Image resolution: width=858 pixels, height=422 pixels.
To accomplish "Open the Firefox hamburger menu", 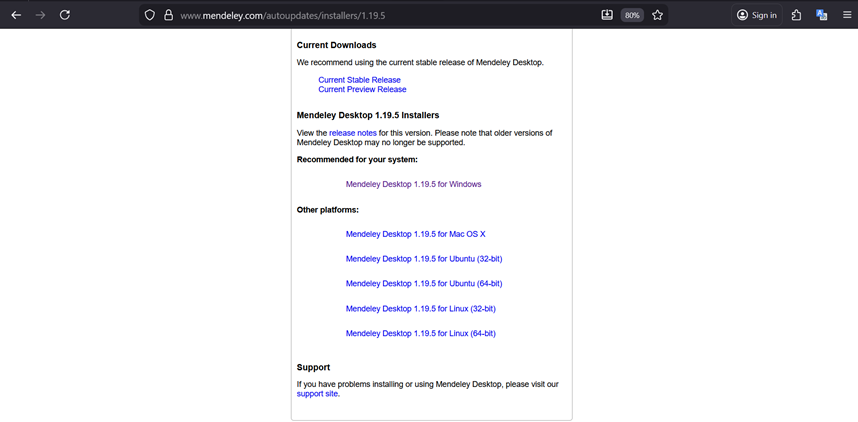I will 846,15.
